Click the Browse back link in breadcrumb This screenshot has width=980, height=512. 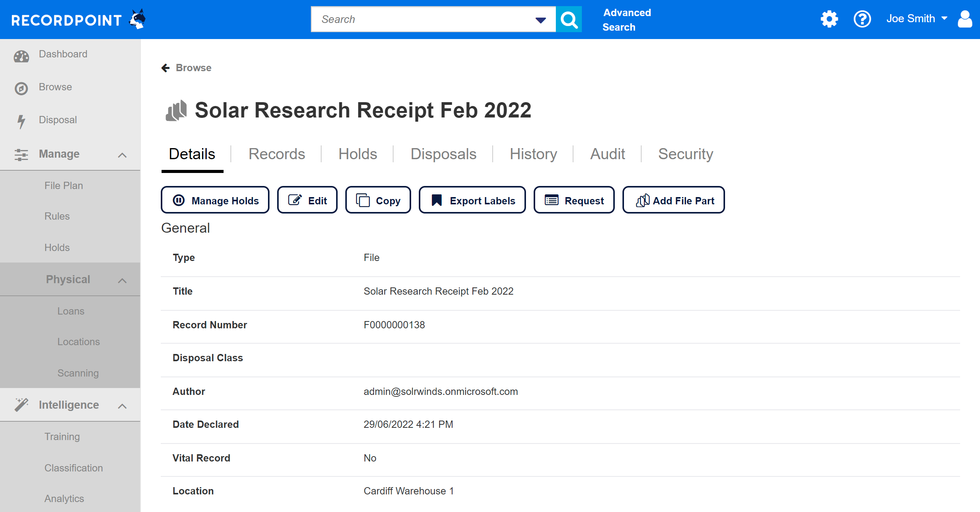point(193,68)
